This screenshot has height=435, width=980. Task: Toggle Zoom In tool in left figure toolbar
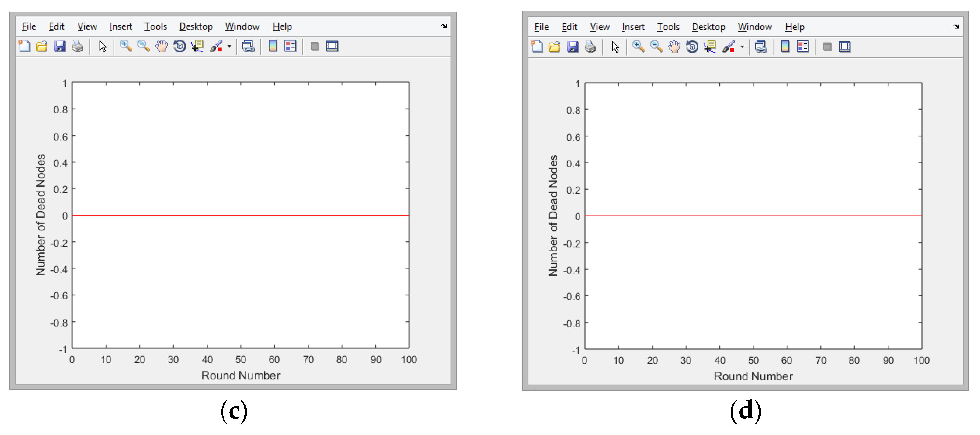point(125,46)
